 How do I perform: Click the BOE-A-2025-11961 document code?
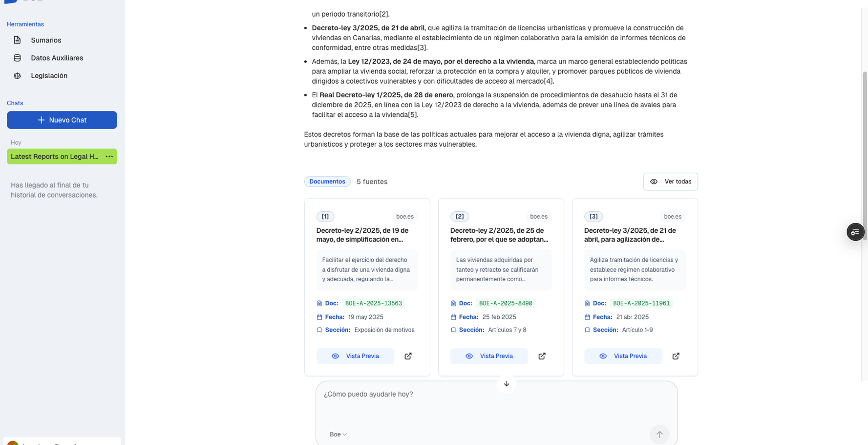tap(641, 303)
